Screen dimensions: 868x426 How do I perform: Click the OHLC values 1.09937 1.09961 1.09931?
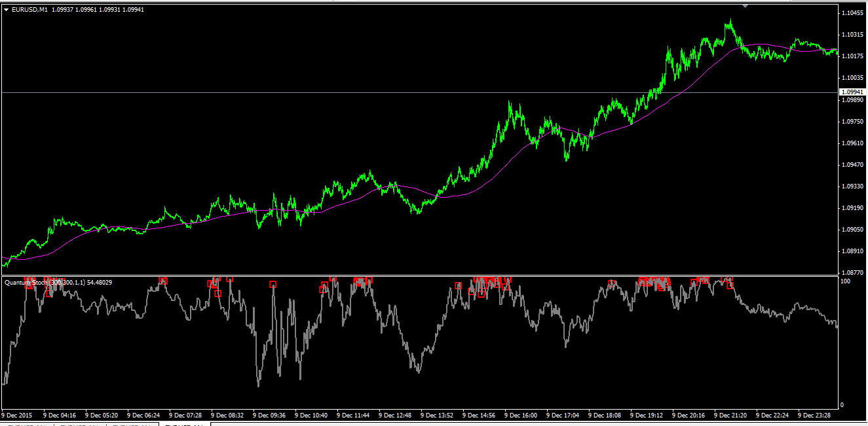(x=87, y=10)
